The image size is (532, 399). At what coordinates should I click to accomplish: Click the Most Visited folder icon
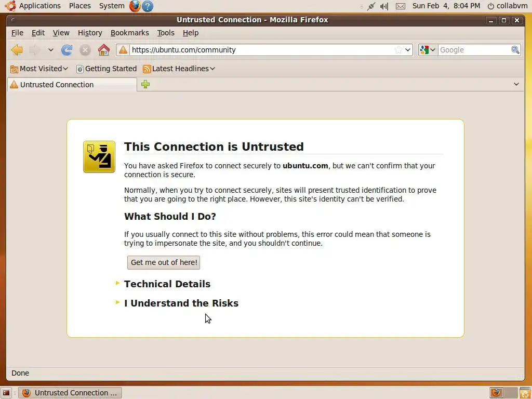[14, 69]
